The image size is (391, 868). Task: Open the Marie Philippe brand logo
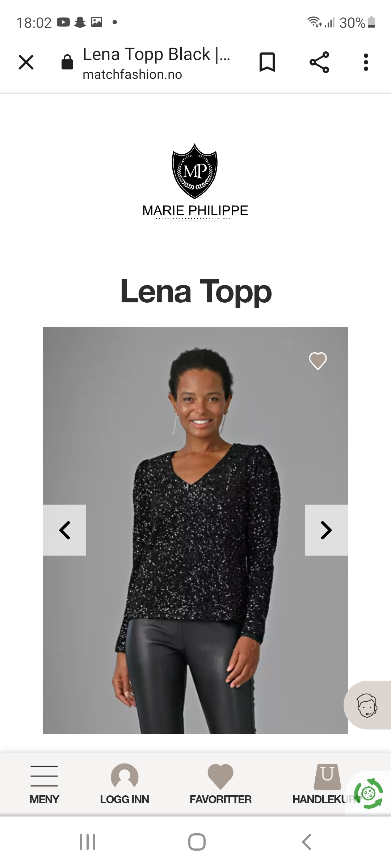point(195,182)
